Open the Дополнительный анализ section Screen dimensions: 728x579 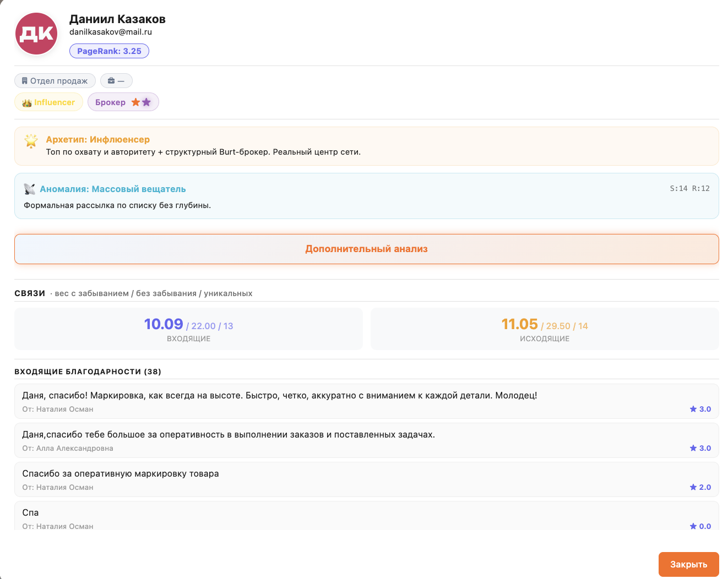367,249
